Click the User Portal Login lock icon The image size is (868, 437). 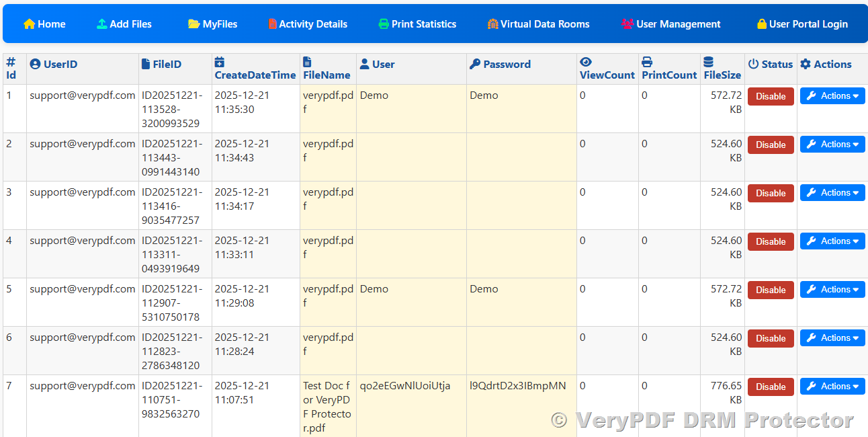pos(762,24)
